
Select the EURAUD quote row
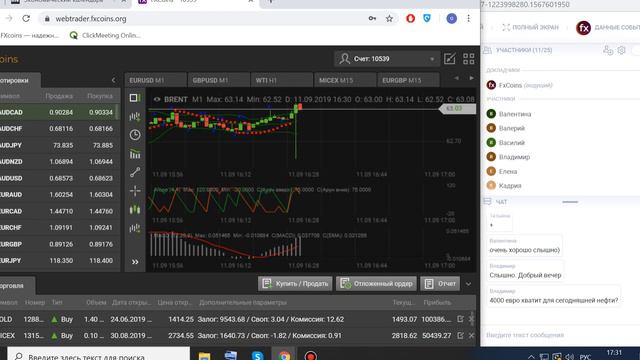pos(59,195)
